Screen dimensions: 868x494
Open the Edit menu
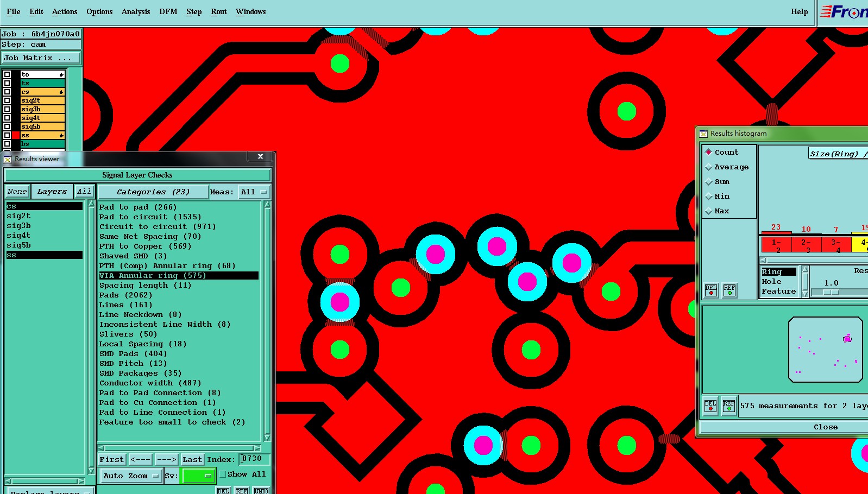[36, 11]
